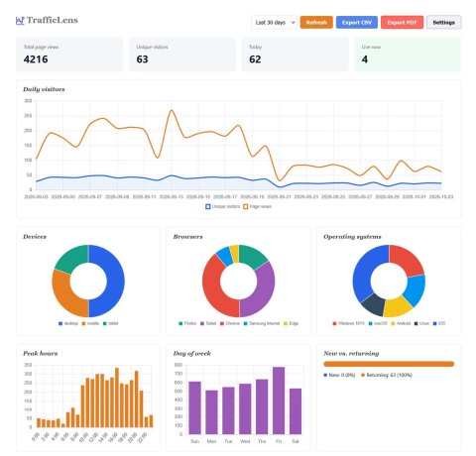Click the red Export PDF button
This screenshot has height=456, width=476.
click(402, 23)
